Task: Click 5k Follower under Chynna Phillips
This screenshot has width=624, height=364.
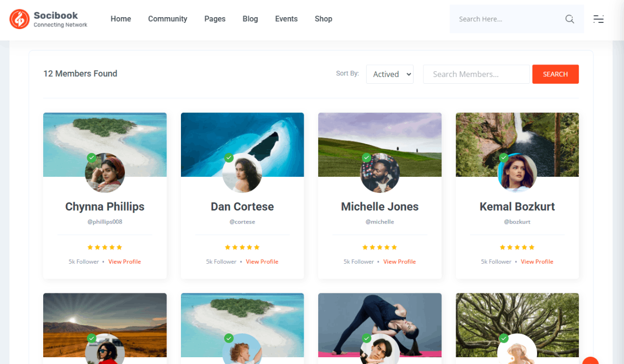Action: coord(84,262)
